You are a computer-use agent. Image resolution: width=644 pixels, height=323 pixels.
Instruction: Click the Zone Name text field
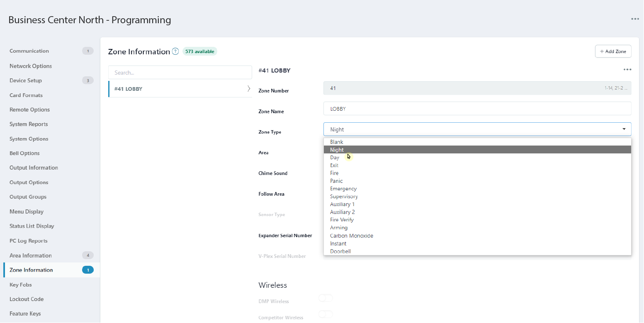[477, 109]
